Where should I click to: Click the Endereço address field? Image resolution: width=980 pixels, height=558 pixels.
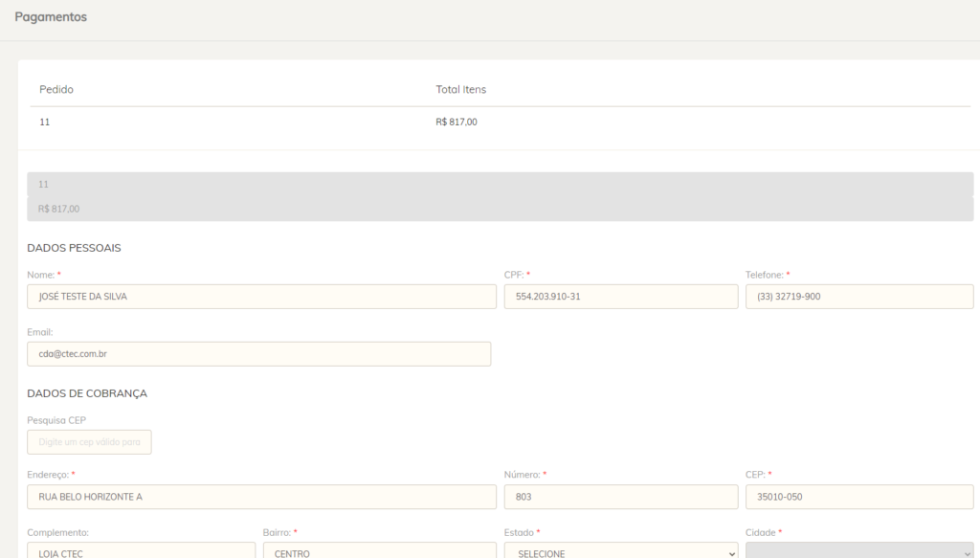point(261,497)
